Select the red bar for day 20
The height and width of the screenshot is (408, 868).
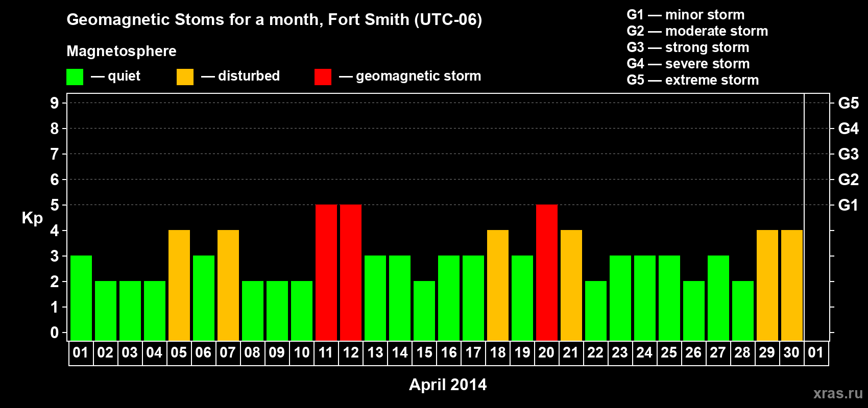547,273
